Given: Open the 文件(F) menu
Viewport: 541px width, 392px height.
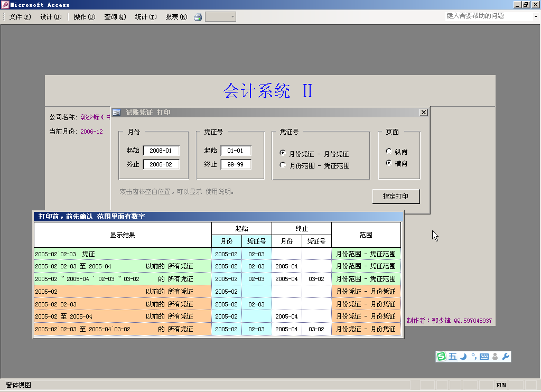Looking at the screenshot, I should (x=20, y=17).
